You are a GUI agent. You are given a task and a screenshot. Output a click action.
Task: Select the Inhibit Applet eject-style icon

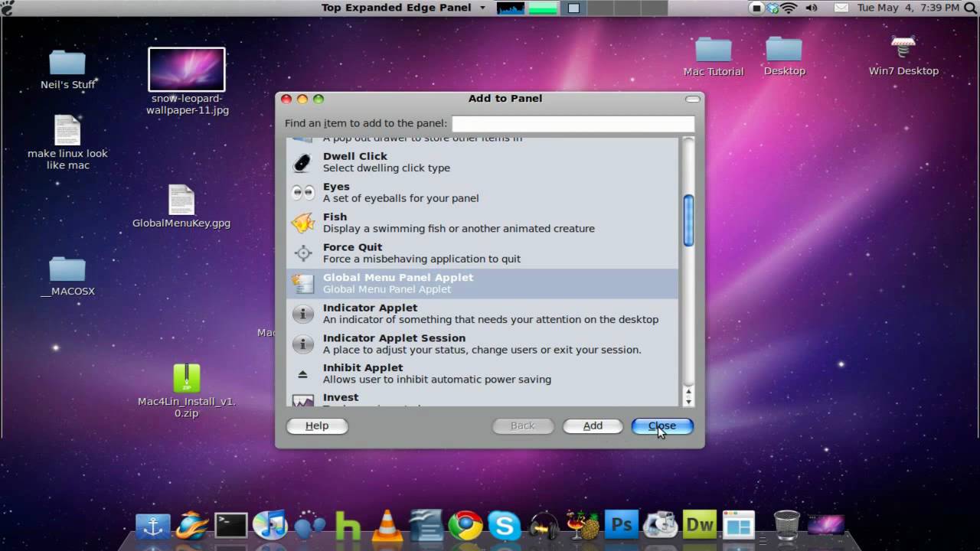tap(302, 373)
